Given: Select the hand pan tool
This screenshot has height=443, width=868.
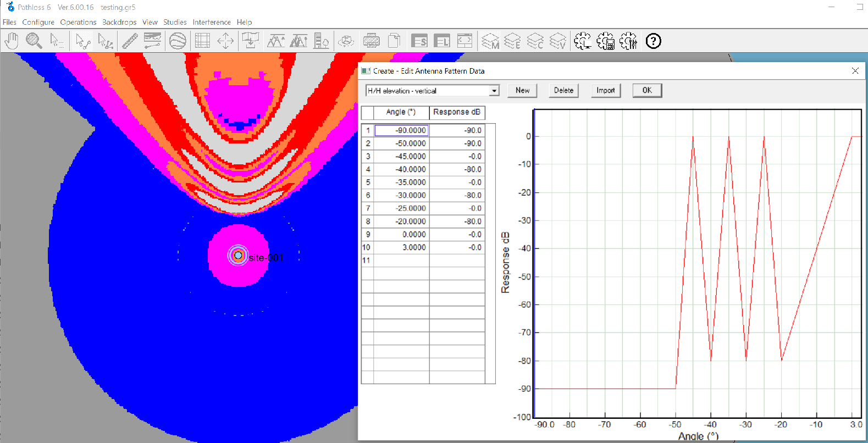Looking at the screenshot, I should pyautogui.click(x=12, y=41).
